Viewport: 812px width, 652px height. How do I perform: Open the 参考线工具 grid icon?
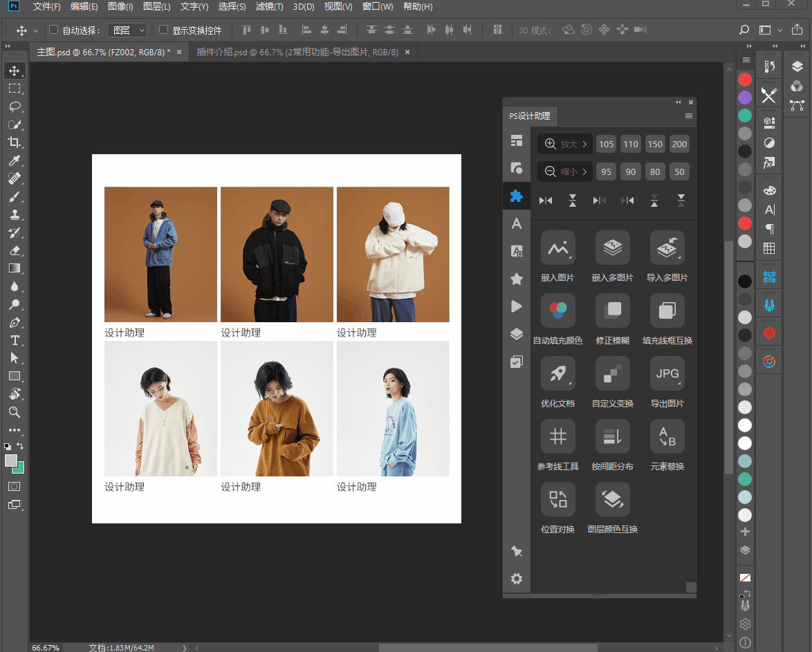point(557,436)
